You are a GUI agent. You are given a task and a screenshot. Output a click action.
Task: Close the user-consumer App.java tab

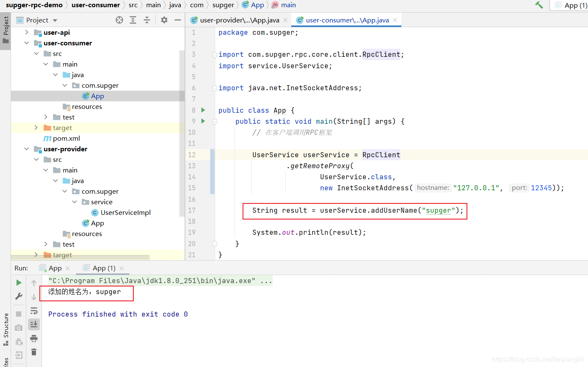(395, 20)
